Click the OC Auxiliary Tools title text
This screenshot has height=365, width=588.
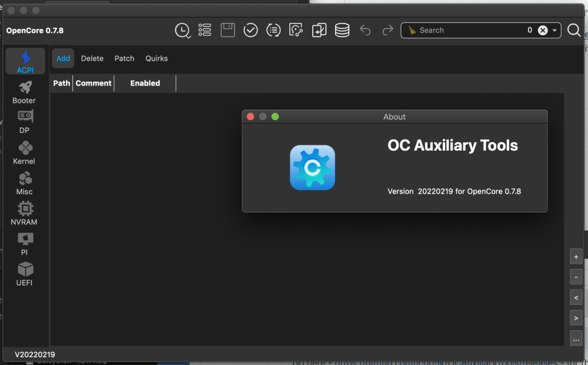click(453, 145)
